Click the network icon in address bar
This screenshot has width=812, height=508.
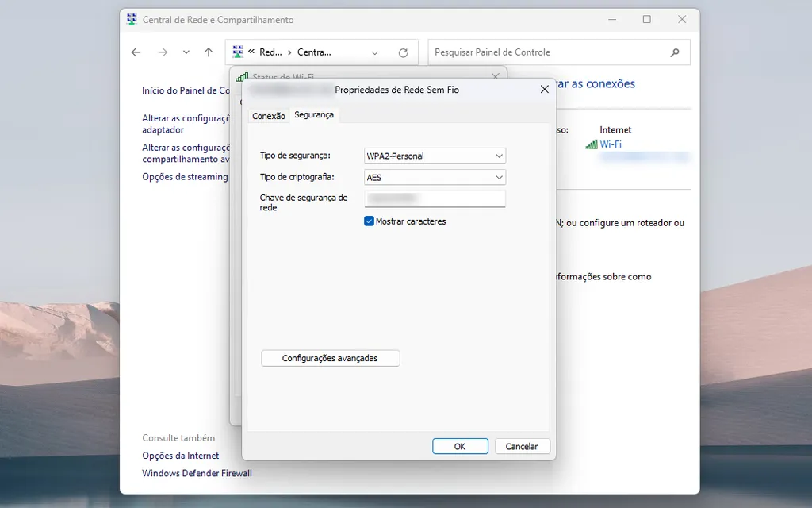[x=238, y=52]
